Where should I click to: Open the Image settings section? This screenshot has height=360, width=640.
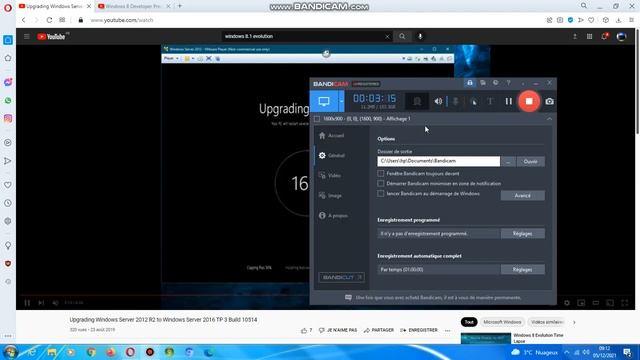point(331,196)
